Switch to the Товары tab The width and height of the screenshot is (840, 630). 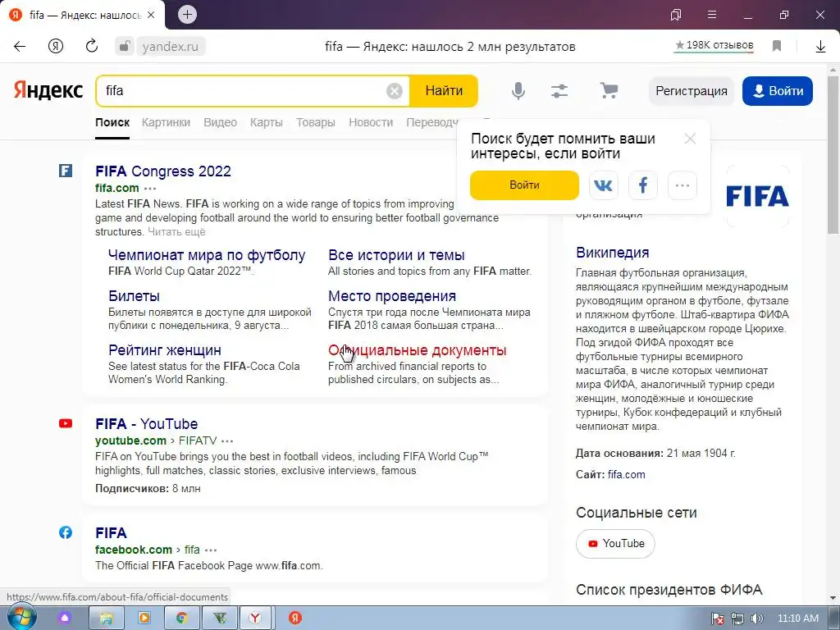(x=316, y=122)
